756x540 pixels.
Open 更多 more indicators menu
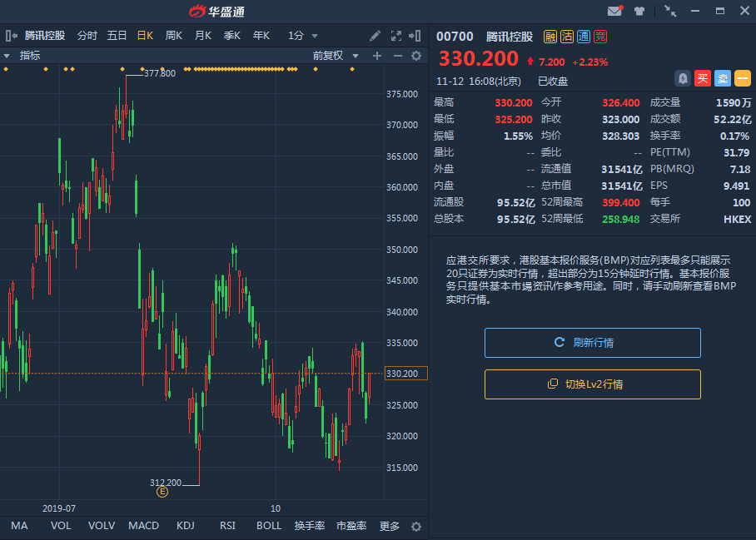(390, 526)
